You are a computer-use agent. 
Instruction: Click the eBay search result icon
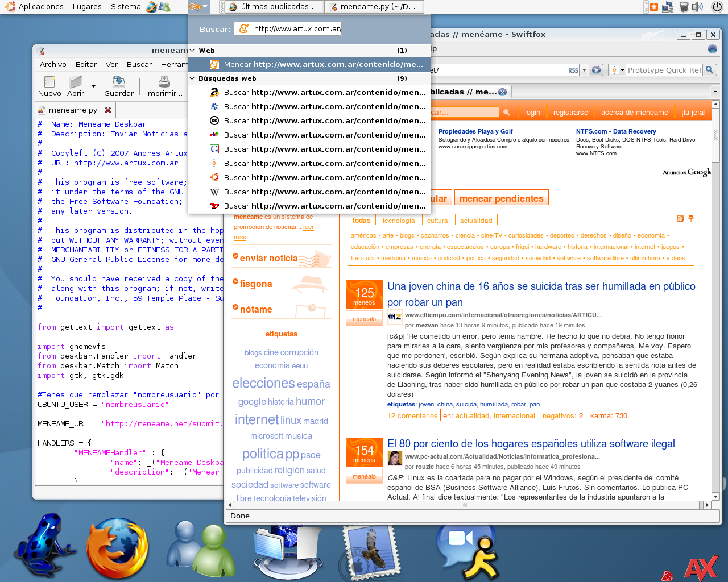[214, 135]
